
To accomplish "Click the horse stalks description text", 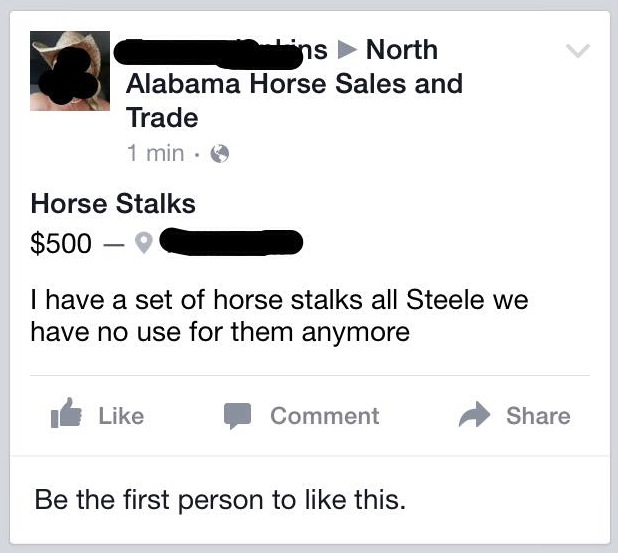I will pos(279,316).
